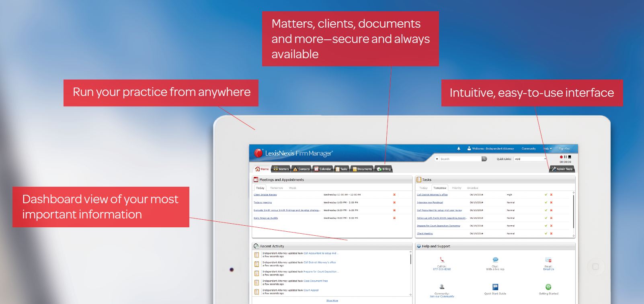Click Show More in Recent Activity
Viewport: 644px width, 304px height.
pyautogui.click(x=332, y=300)
